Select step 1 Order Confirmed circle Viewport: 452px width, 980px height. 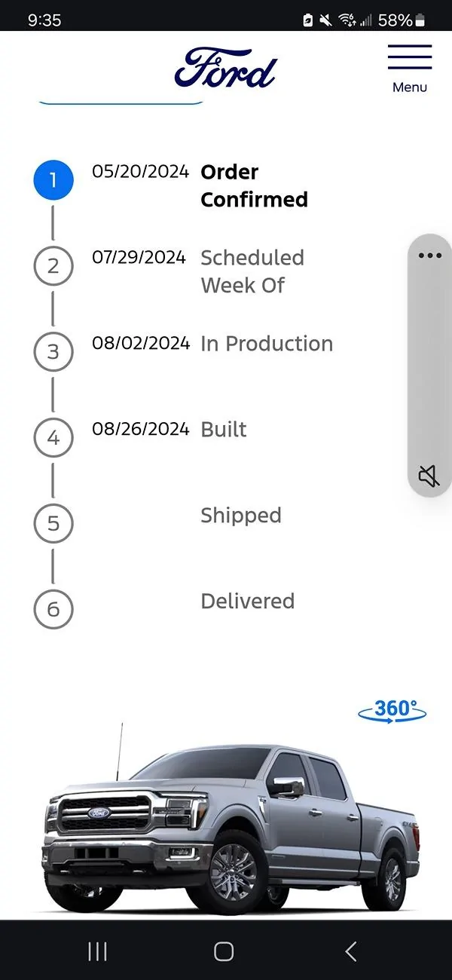pos(53,179)
